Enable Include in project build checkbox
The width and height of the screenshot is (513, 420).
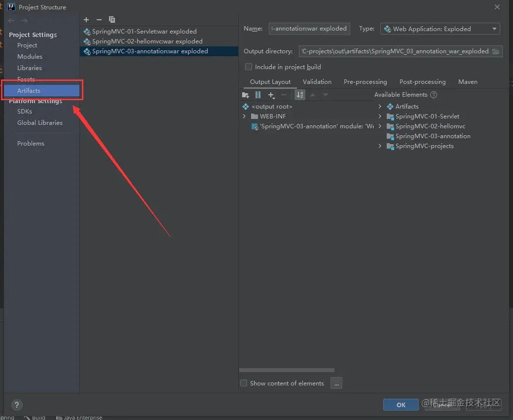[249, 67]
